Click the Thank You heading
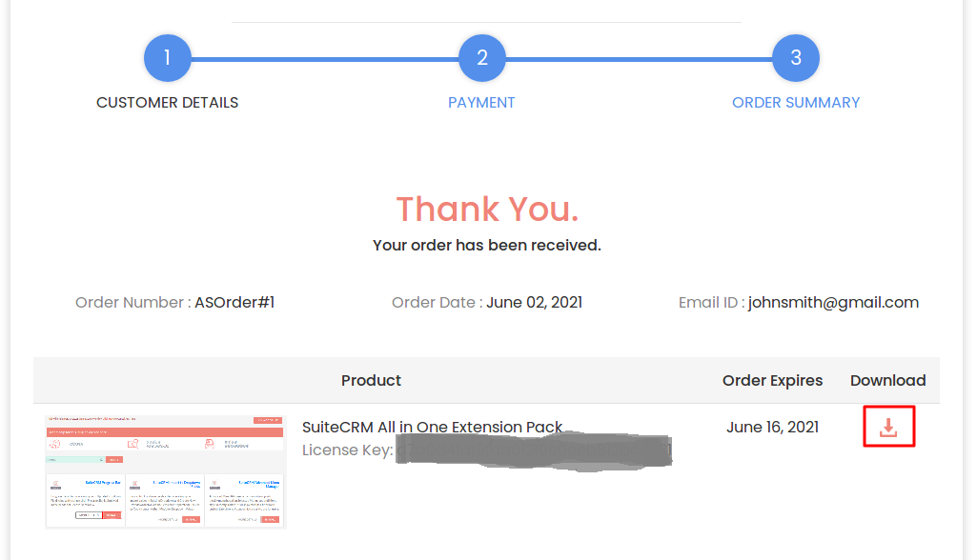Image resolution: width=977 pixels, height=560 pixels. tap(487, 209)
